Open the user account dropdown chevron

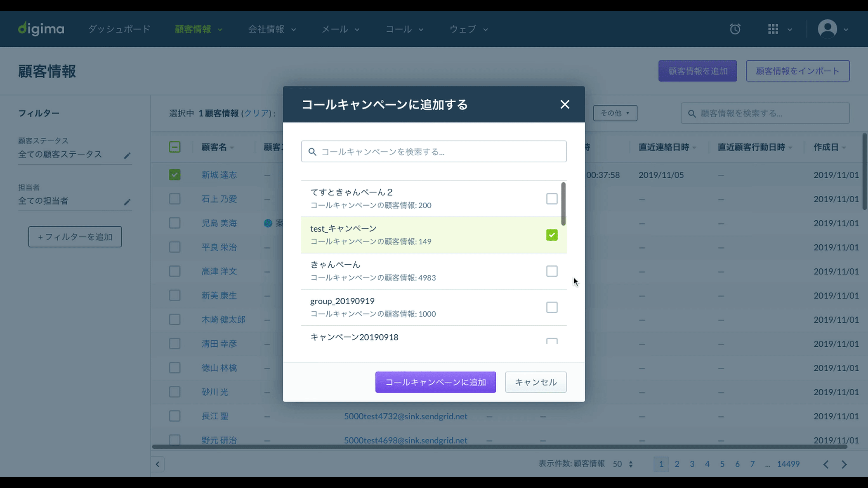[x=846, y=30]
